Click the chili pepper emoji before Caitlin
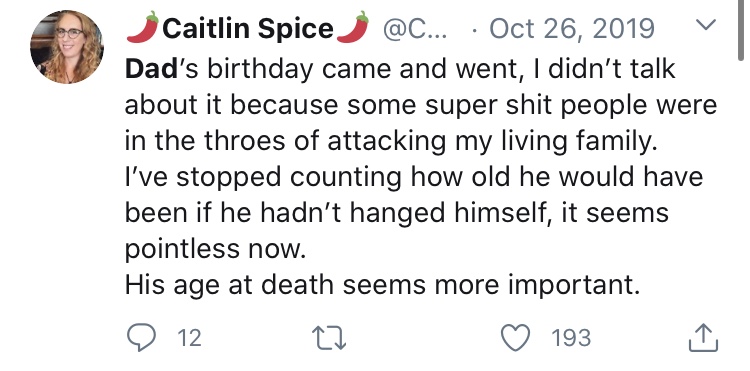Viewport: 750px width, 371px height. tap(143, 27)
